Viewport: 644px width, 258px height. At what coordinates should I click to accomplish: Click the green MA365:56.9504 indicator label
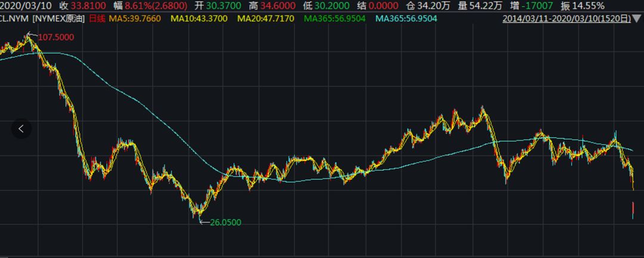point(335,18)
